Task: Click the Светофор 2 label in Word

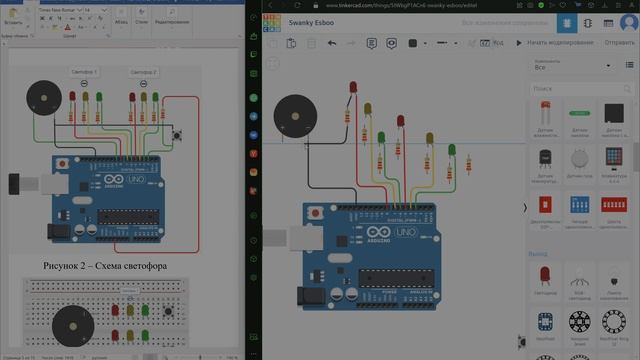Action: pos(143,72)
